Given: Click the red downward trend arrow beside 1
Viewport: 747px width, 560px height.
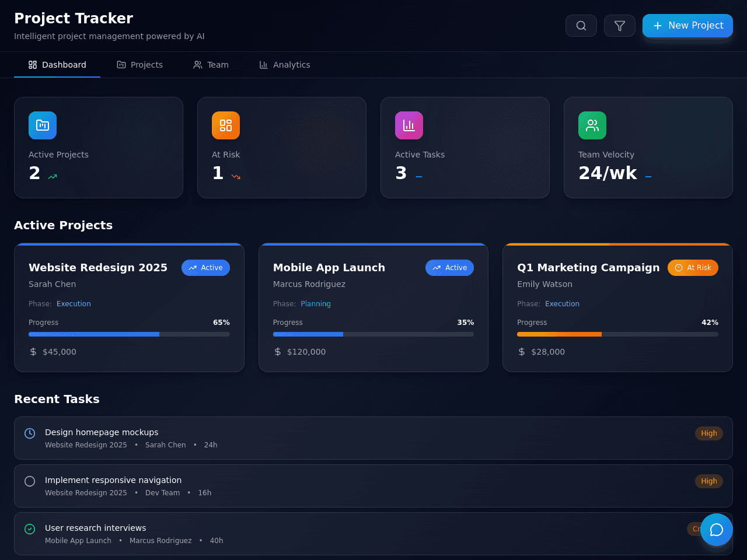Looking at the screenshot, I should (x=236, y=176).
